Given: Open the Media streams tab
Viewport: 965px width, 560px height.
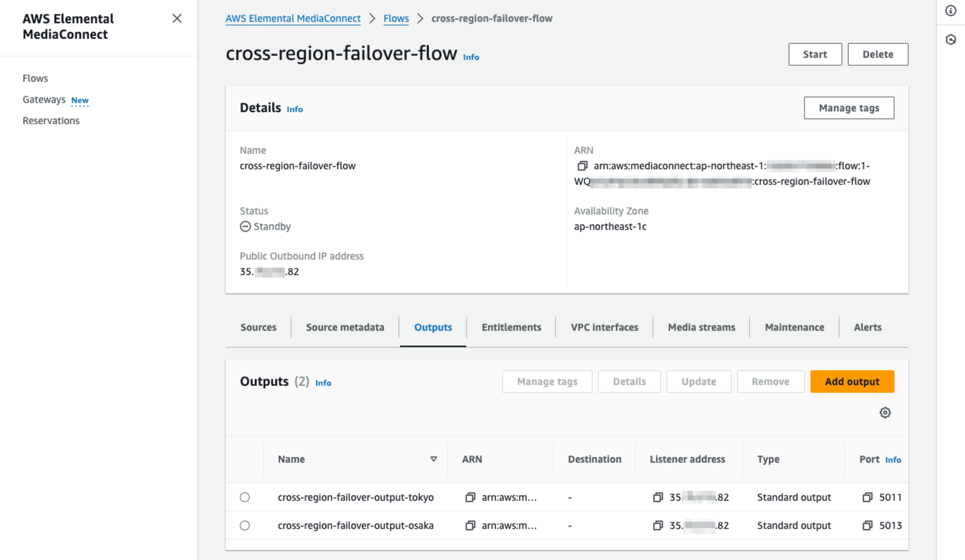Looking at the screenshot, I should 701,327.
